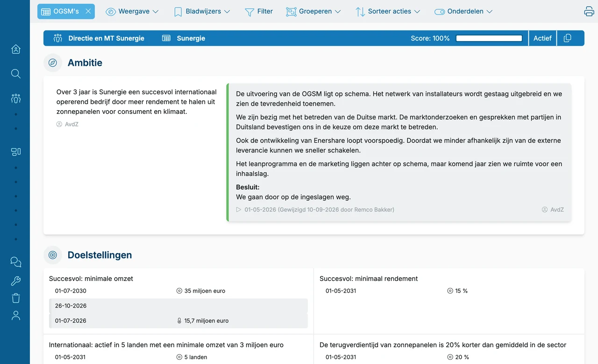
Task: Click AvdZ owner under ambition text
Action: pyautogui.click(x=68, y=124)
